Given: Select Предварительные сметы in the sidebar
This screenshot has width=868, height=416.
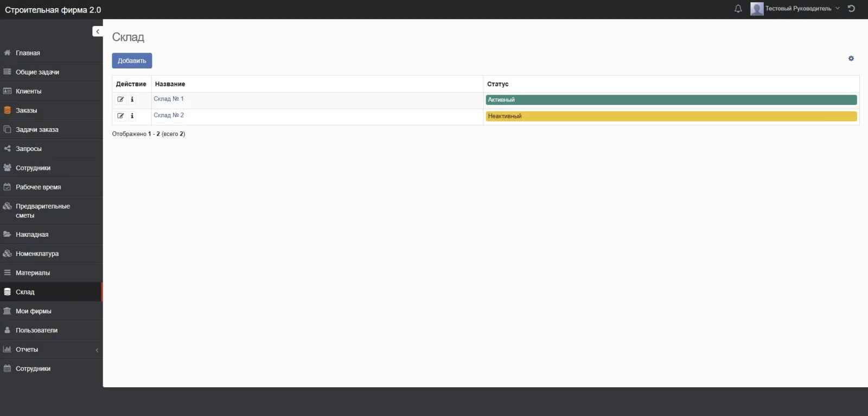Looking at the screenshot, I should (42, 211).
